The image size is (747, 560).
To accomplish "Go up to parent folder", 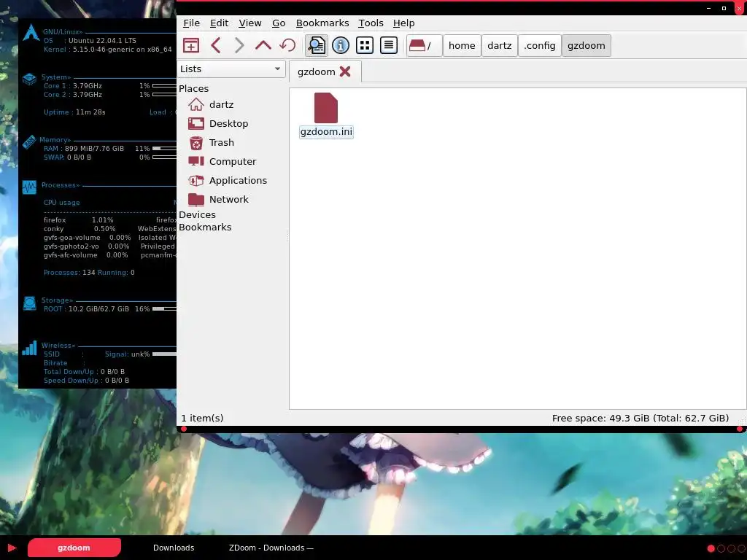I will pyautogui.click(x=263, y=45).
